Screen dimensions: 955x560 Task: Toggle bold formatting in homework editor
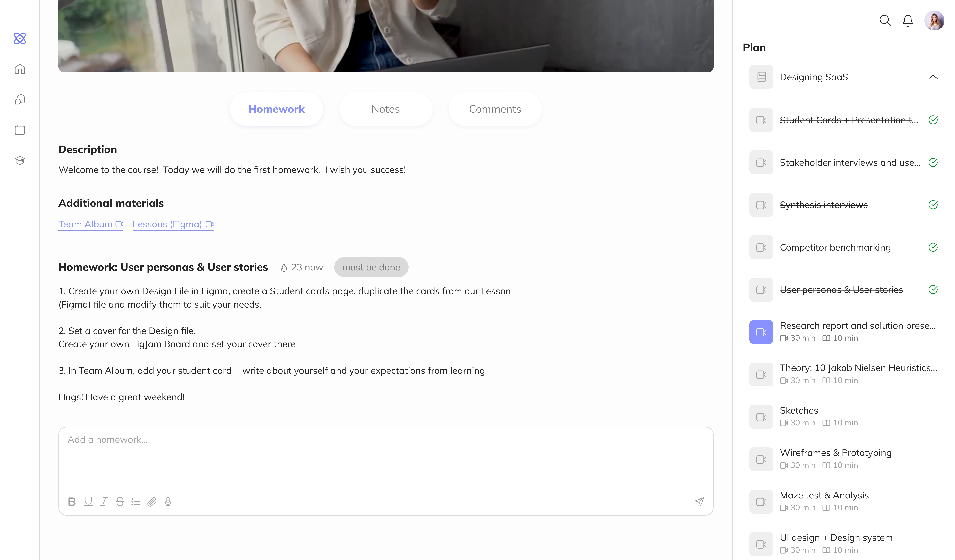pyautogui.click(x=72, y=502)
